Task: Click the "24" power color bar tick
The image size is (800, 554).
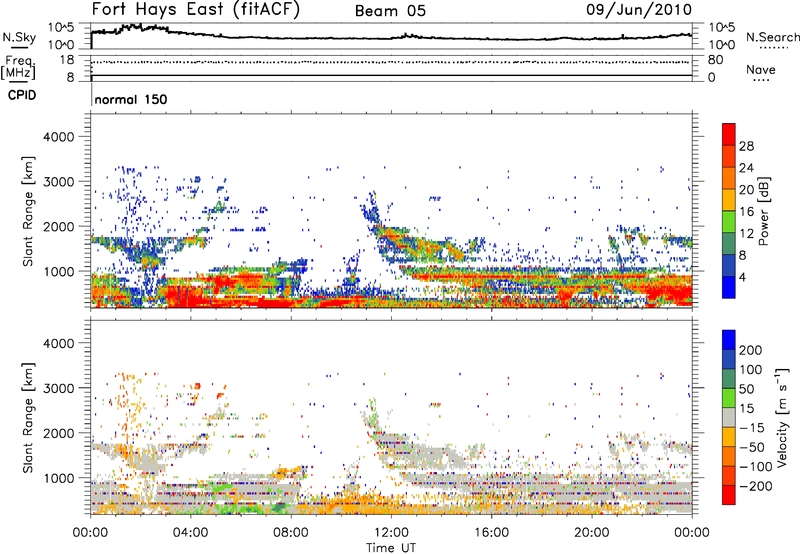Action: (x=746, y=168)
